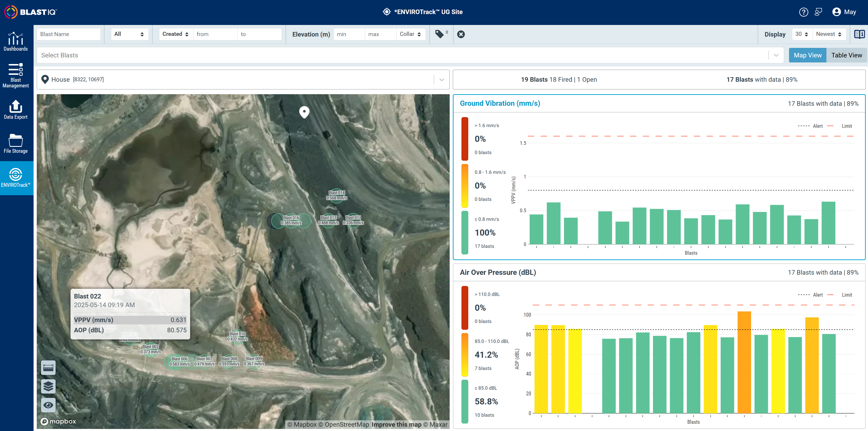868x431 pixels.
Task: Open the map layers control
Action: tap(48, 386)
